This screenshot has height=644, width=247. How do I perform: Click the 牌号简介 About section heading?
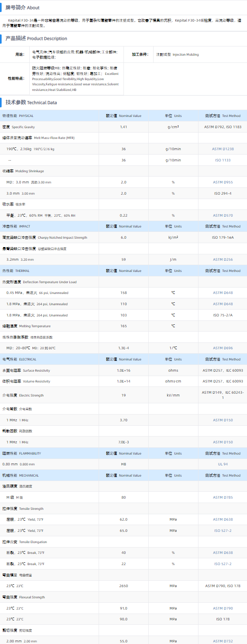click(22, 8)
